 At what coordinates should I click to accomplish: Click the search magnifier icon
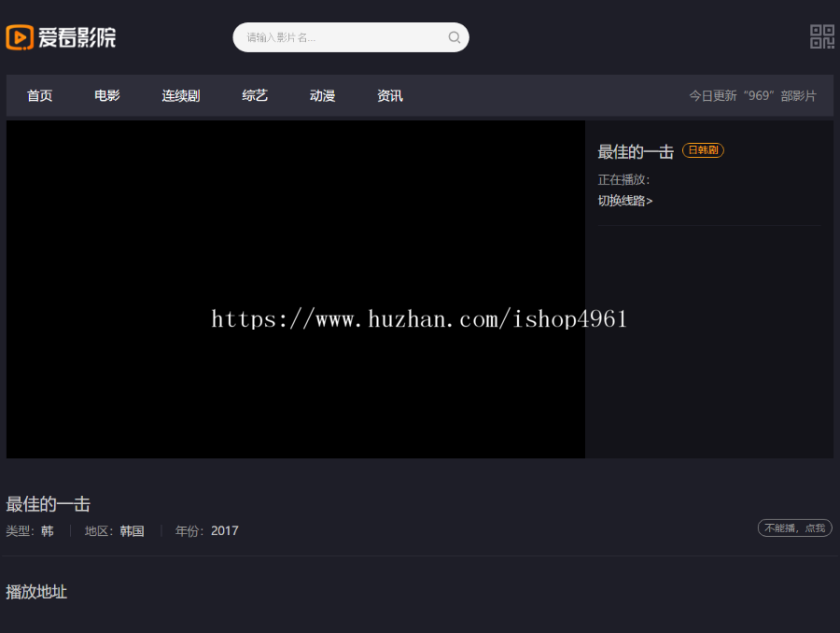tap(454, 37)
